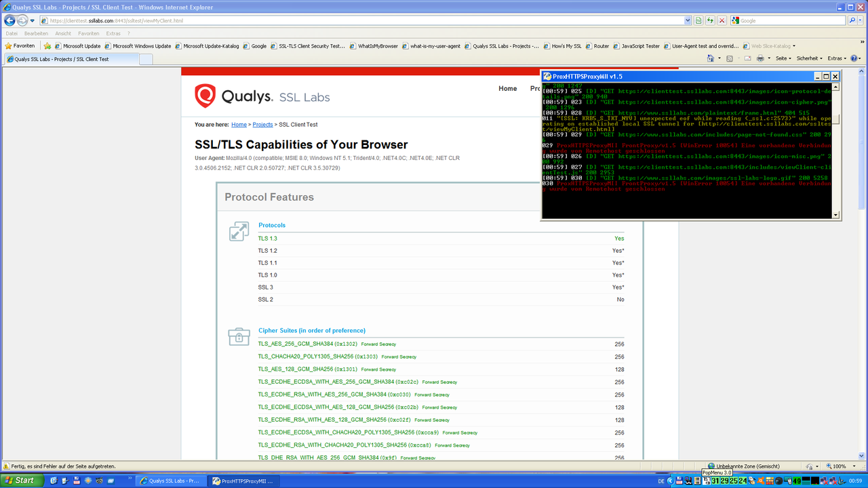Open a new blank tab
Image resolution: width=868 pixels, height=488 pixels.
click(x=146, y=59)
